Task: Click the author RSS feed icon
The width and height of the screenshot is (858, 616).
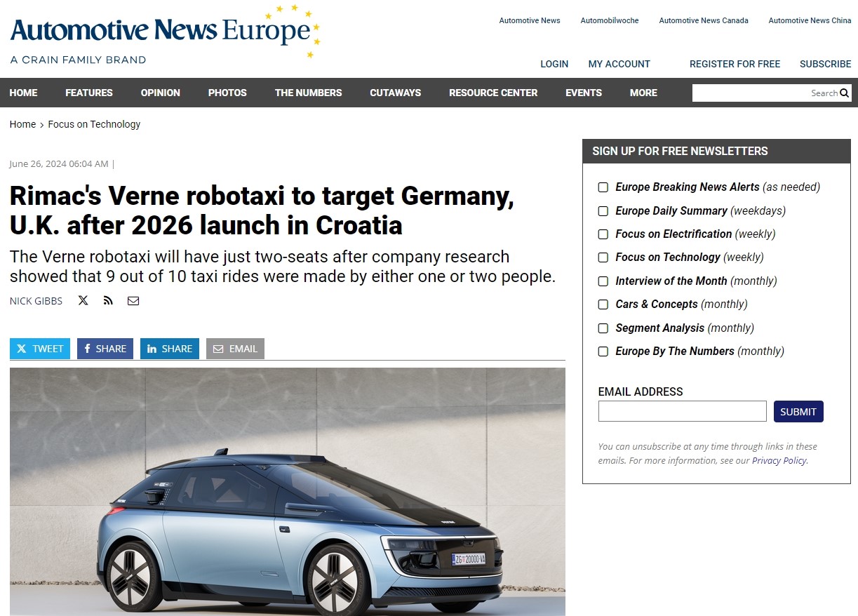Action: point(108,300)
